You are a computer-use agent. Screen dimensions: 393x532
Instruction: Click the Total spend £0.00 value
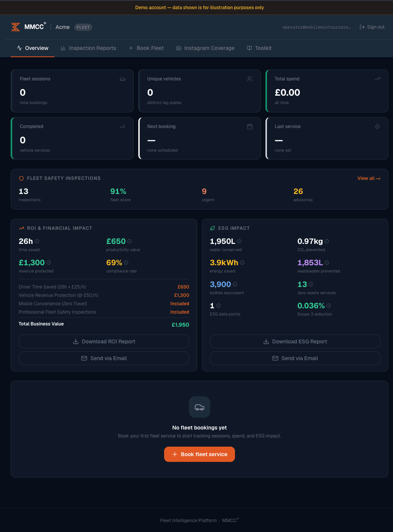pyautogui.click(x=288, y=92)
